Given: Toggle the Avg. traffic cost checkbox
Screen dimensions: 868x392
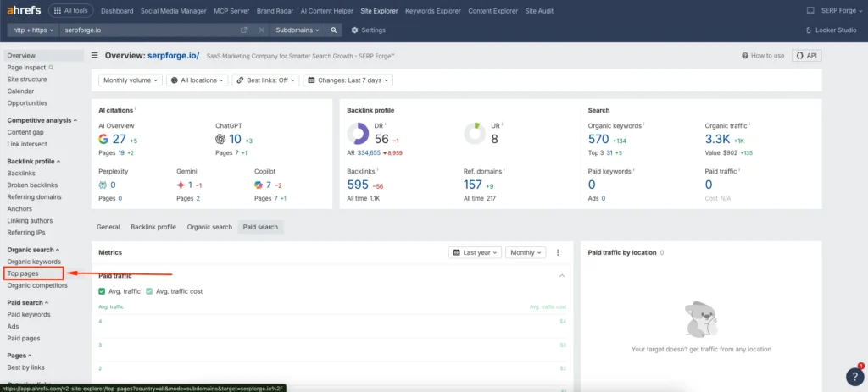Looking at the screenshot, I should point(149,291).
